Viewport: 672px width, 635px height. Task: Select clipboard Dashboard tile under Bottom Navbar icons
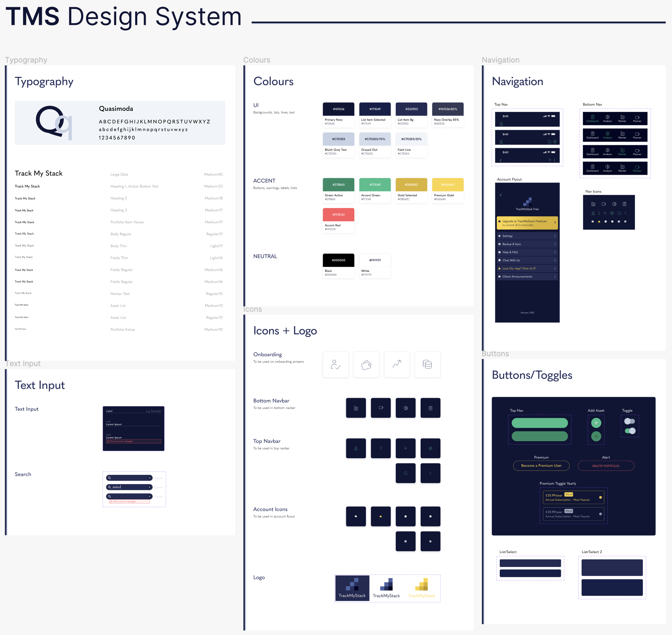tap(430, 408)
